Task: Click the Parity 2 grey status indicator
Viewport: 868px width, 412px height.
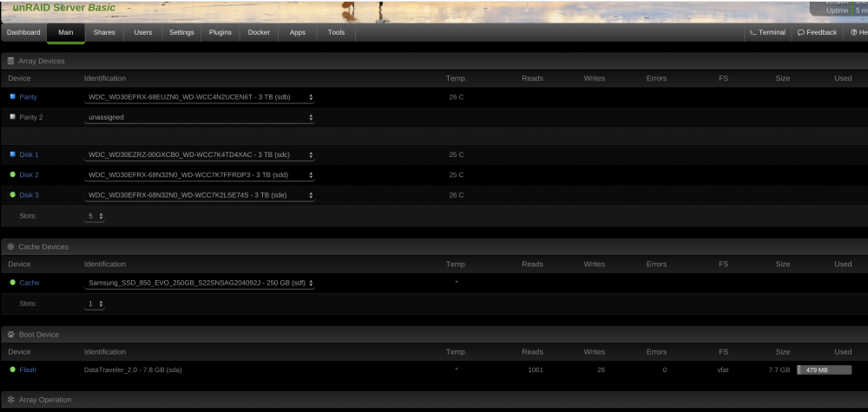Action: pos(13,117)
